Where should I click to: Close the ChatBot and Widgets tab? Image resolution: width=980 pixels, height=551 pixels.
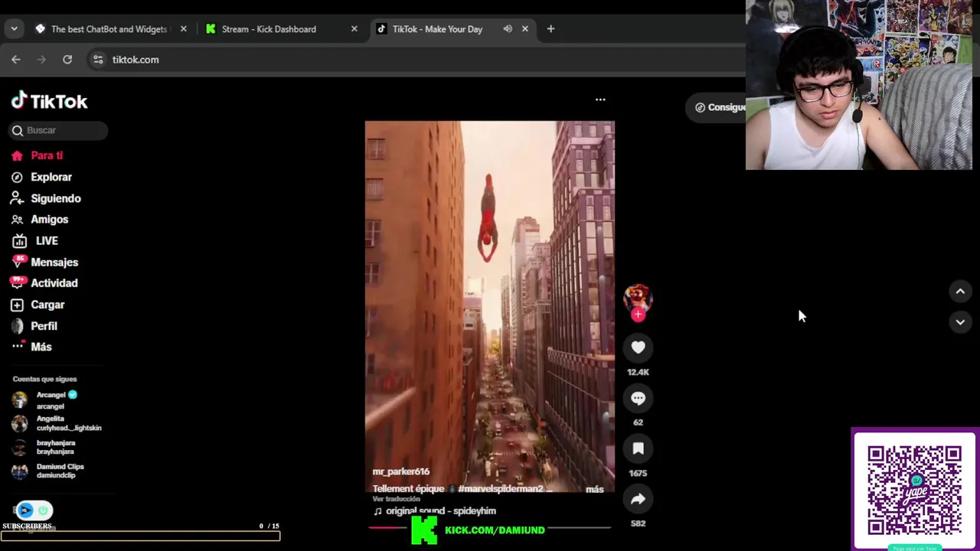(183, 29)
